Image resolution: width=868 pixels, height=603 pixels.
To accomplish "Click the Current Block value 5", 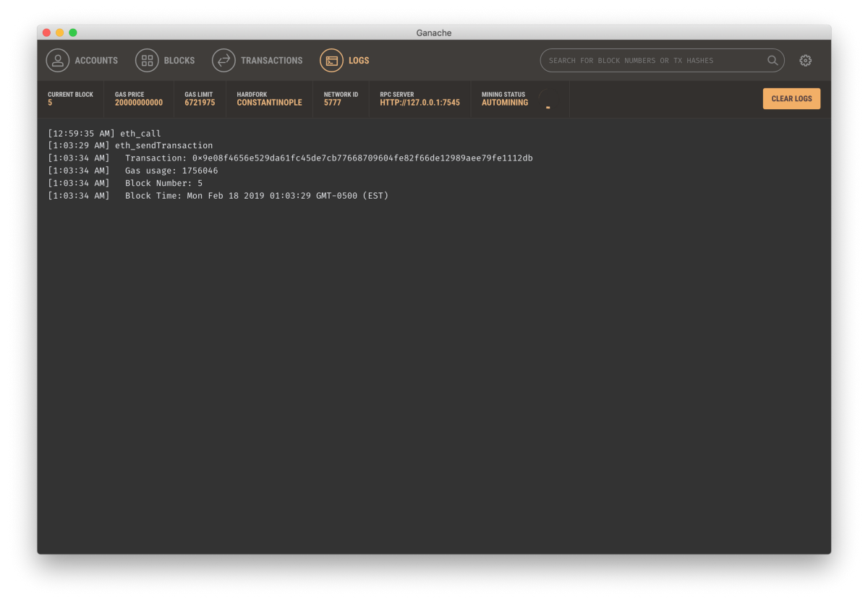I will point(50,103).
